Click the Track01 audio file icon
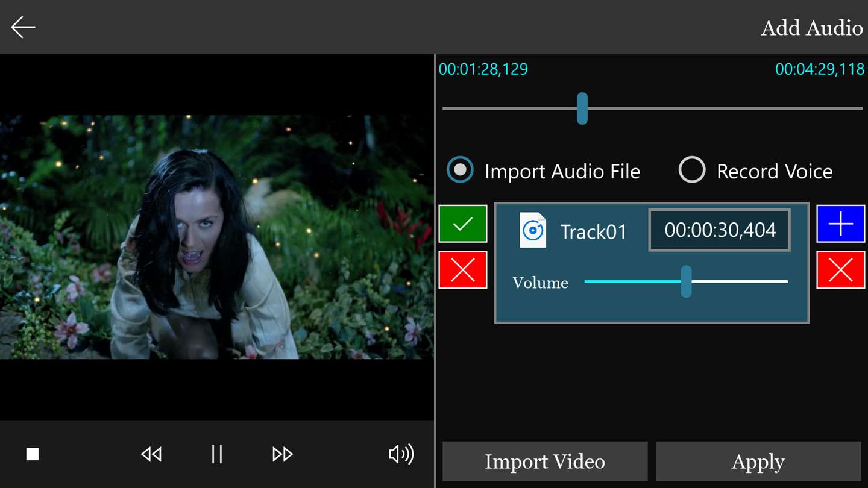The width and height of the screenshot is (868, 488). click(x=533, y=231)
